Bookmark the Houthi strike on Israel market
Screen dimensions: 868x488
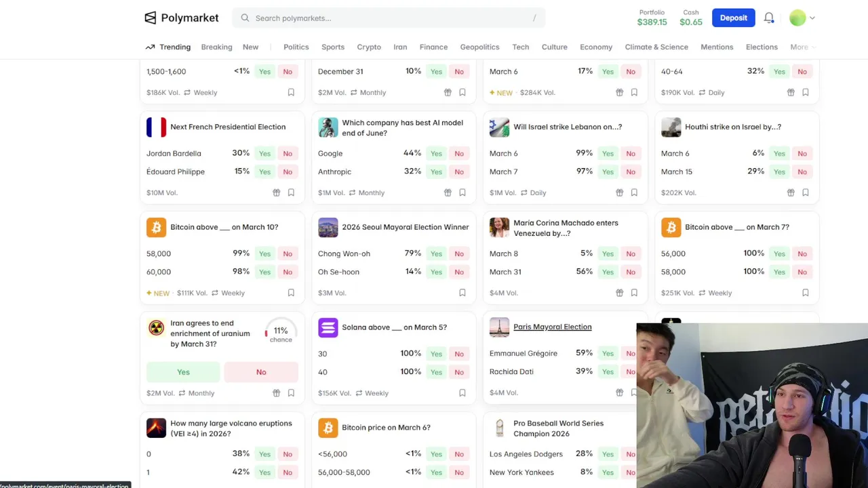click(x=806, y=192)
